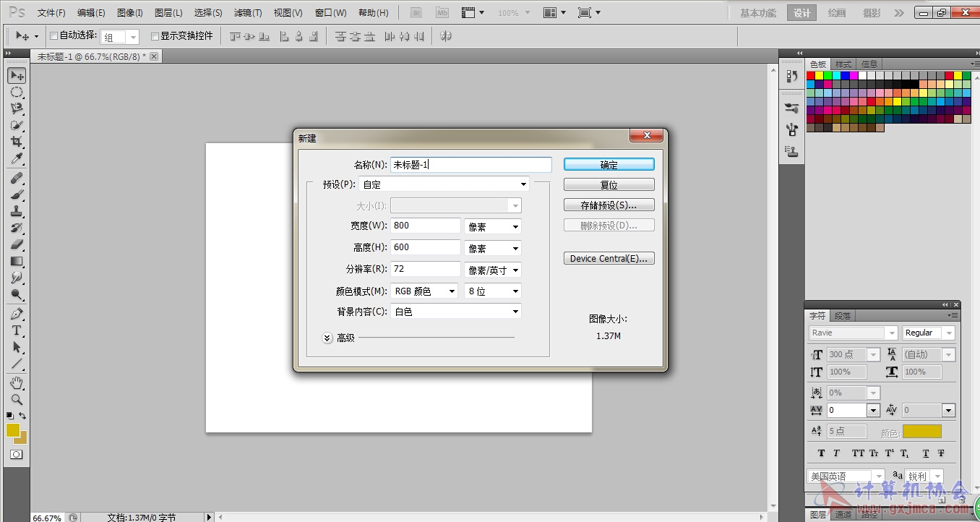This screenshot has width=980, height=522.
Task: Select the Hand tool
Action: pos(17,382)
